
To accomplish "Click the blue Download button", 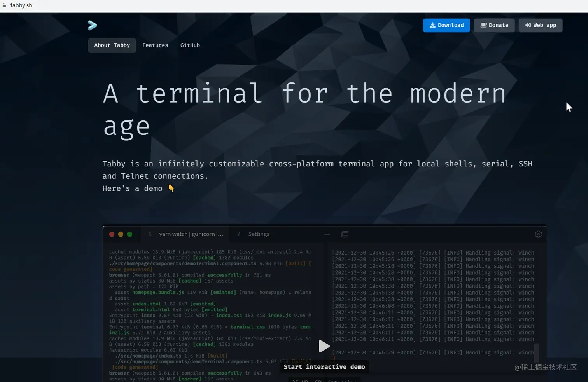I will pos(446,25).
